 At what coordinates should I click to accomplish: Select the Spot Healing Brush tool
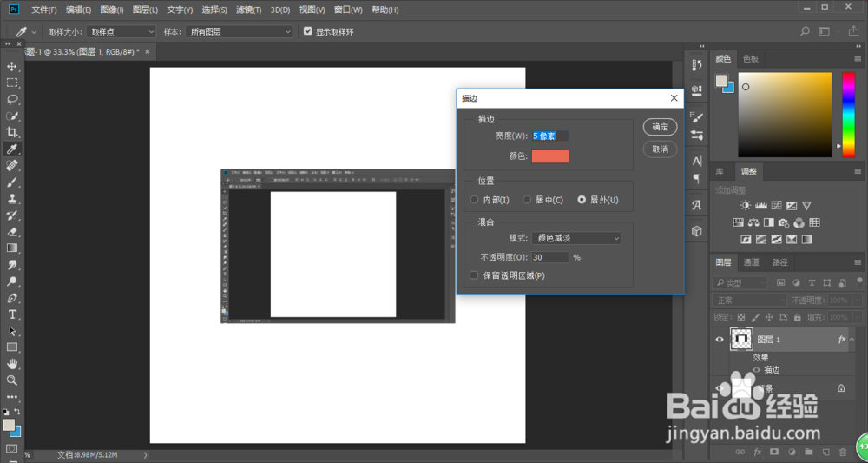tap(11, 165)
